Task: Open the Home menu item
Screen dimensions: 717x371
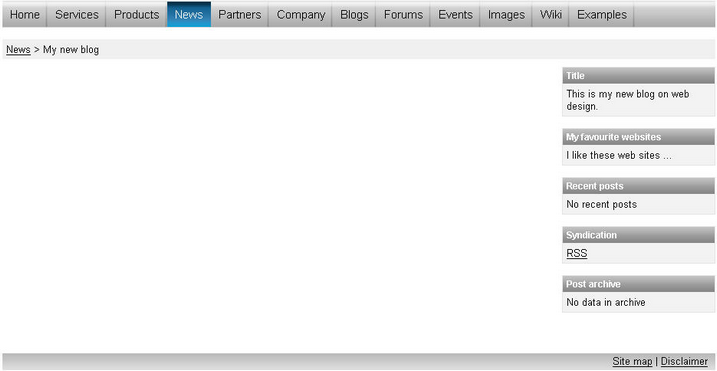Action: click(x=25, y=15)
